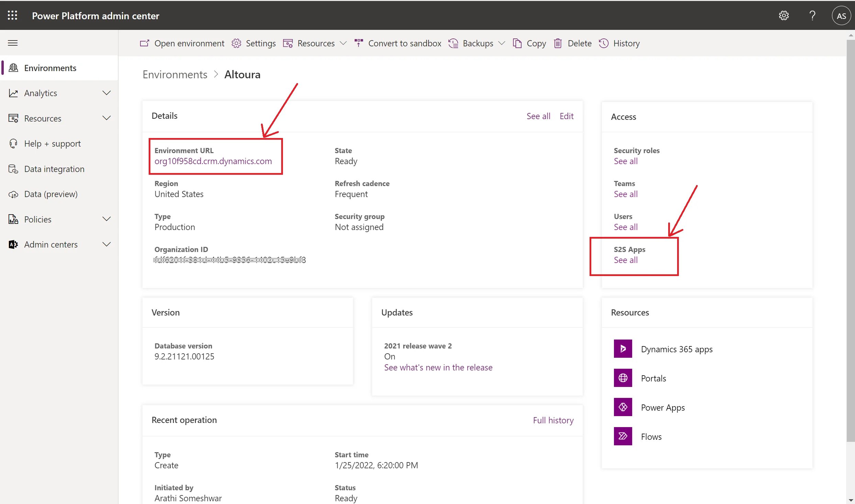The width and height of the screenshot is (855, 504).
Task: Expand the Analytics sidebar chevron
Action: (x=107, y=93)
